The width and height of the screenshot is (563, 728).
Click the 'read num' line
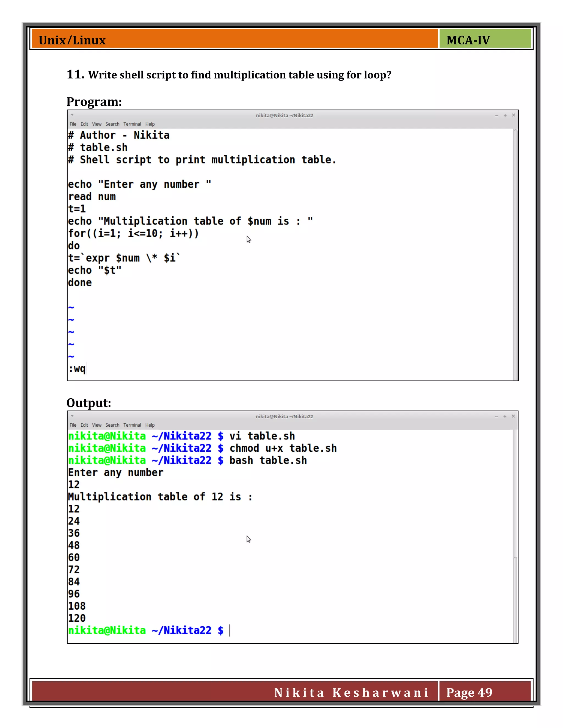click(x=92, y=197)
